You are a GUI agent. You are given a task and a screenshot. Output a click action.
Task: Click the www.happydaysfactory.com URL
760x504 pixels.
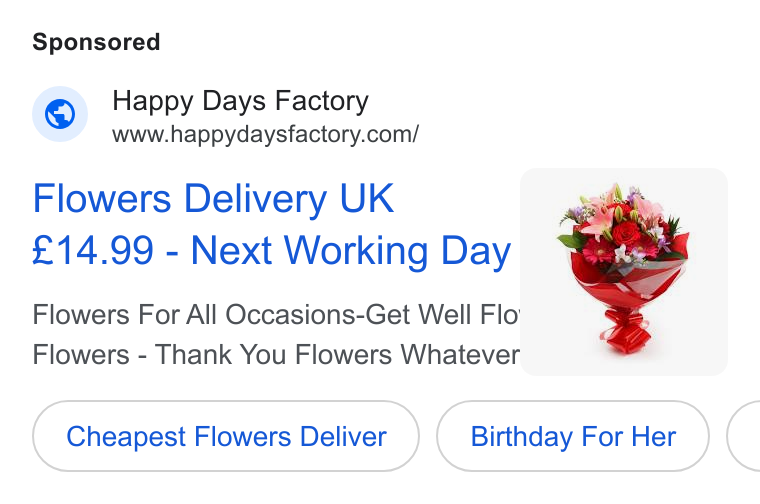click(265, 134)
